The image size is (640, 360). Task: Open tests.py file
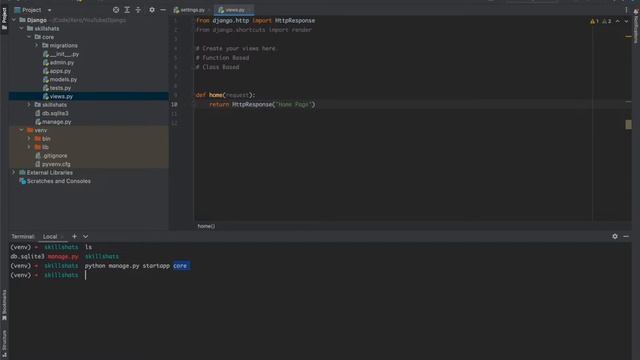point(60,88)
